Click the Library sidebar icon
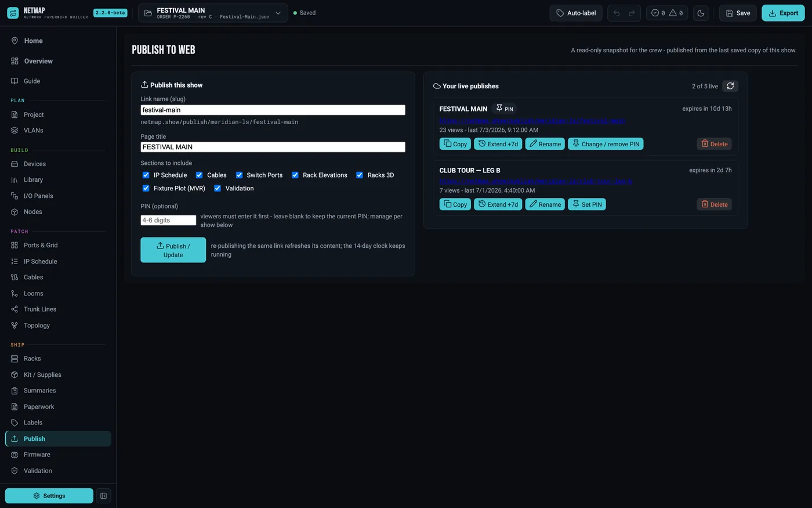The width and height of the screenshot is (812, 508). (x=14, y=180)
